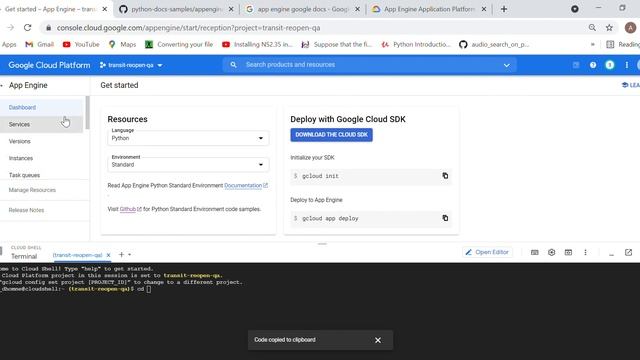Click the Cloud Shell panel resize handle
Viewport: 640px width, 360px height.
point(322,244)
